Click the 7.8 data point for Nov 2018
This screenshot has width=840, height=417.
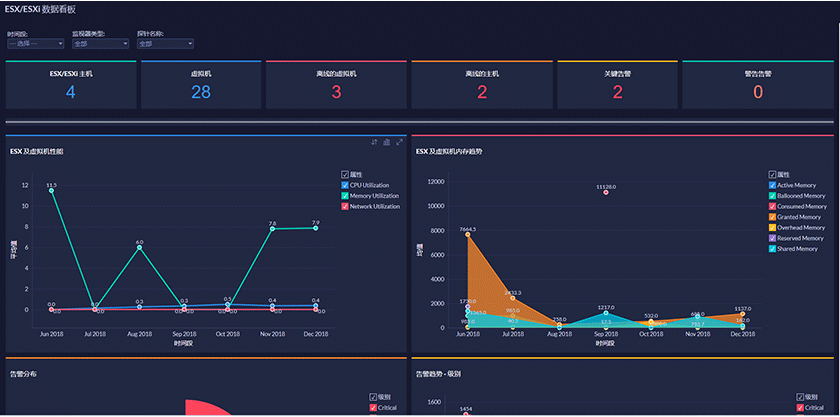(x=272, y=229)
